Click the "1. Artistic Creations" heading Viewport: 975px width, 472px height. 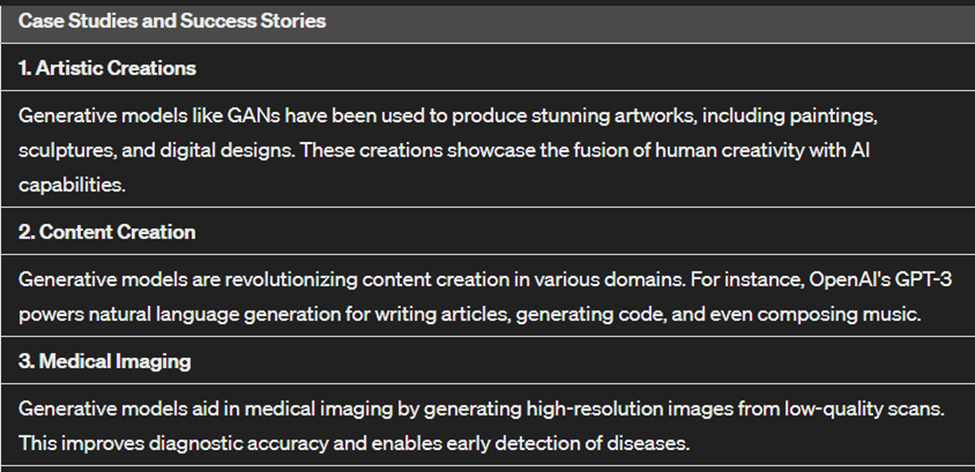(107, 69)
